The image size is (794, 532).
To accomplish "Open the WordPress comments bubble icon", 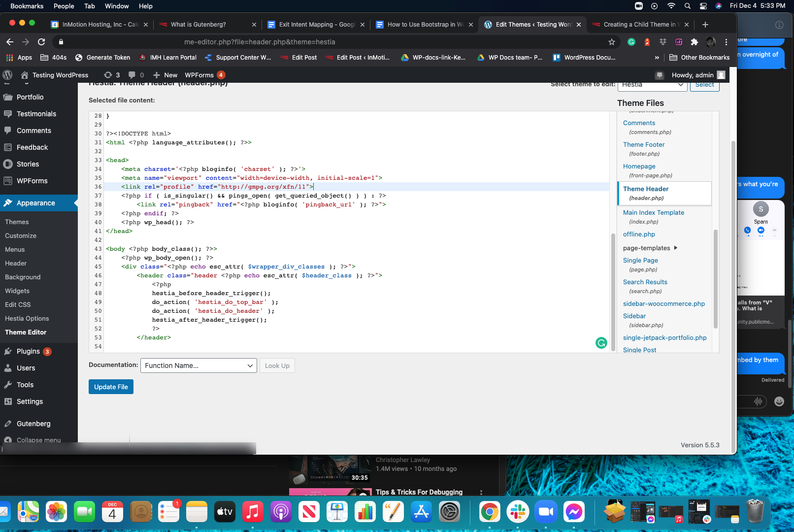I will 132,75.
